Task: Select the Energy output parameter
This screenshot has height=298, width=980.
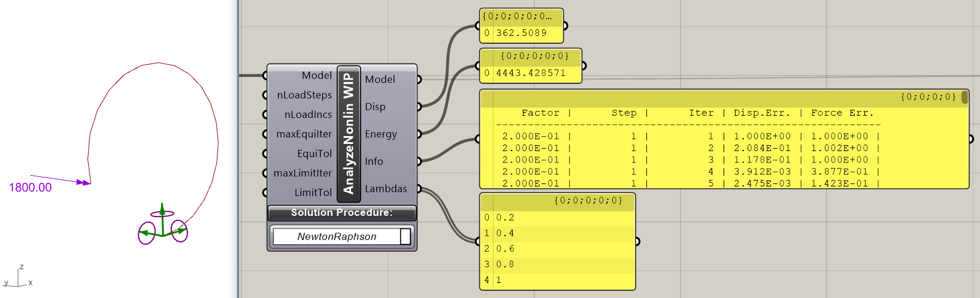Action: coord(381,134)
